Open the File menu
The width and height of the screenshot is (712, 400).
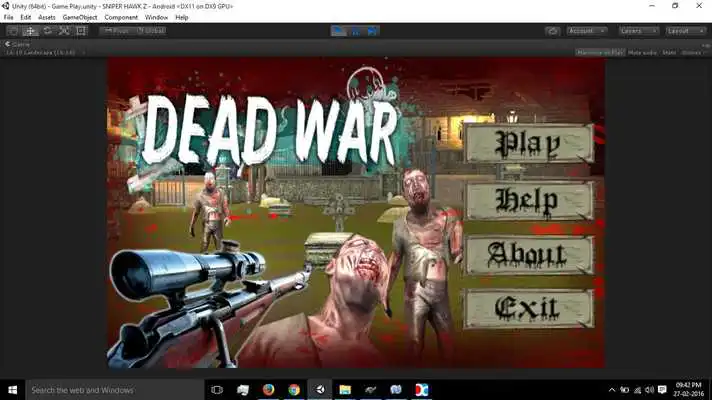(x=8, y=17)
